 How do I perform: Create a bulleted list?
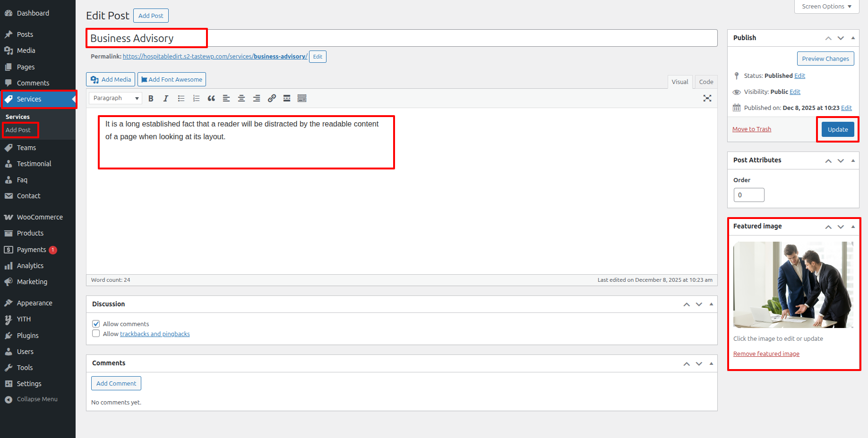(x=181, y=98)
